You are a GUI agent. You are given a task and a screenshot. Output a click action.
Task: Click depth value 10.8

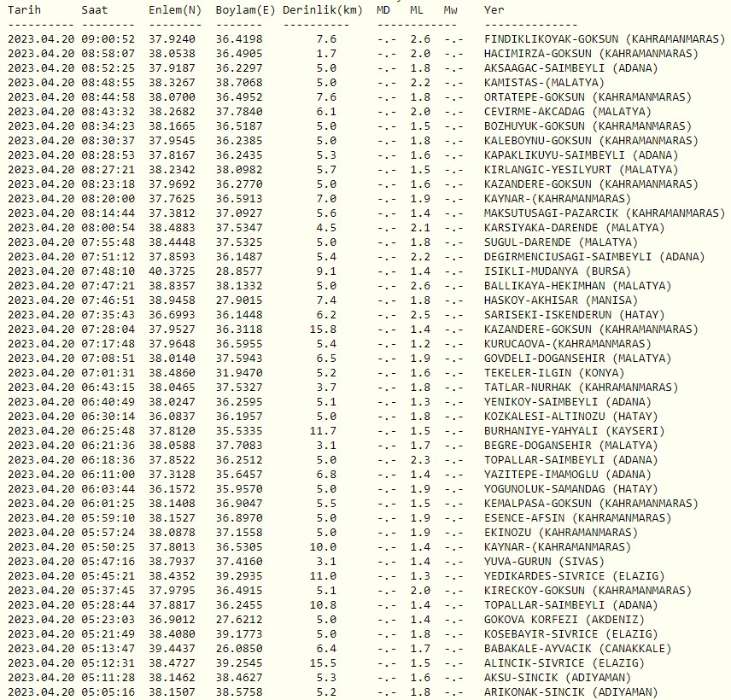pyautogui.click(x=323, y=604)
